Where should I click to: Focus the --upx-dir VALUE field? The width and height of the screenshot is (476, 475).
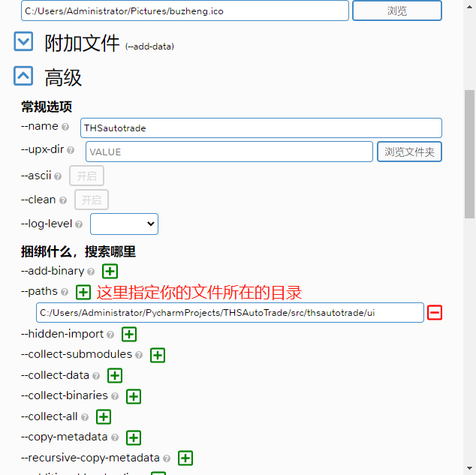(229, 152)
